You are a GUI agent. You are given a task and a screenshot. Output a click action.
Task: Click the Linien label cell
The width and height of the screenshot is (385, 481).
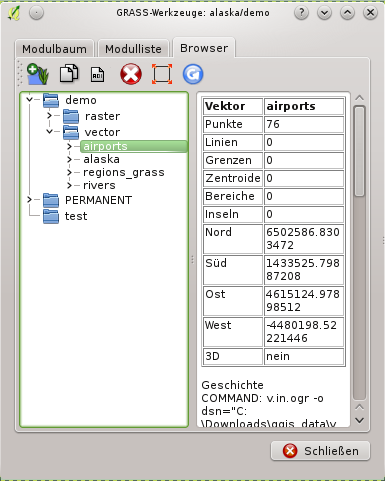coord(233,142)
